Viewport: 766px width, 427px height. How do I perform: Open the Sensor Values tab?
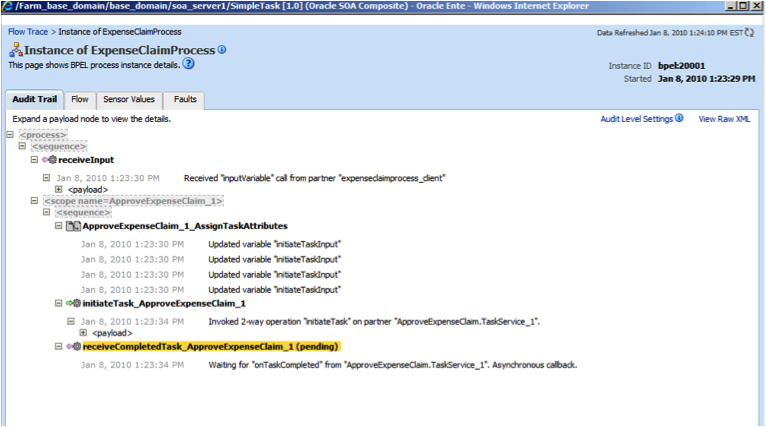tap(129, 100)
